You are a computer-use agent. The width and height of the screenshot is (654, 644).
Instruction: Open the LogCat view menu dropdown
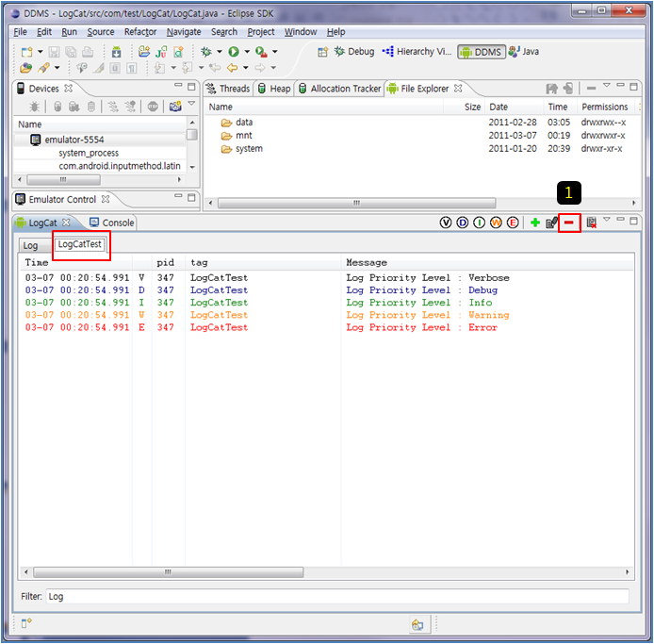(x=607, y=221)
